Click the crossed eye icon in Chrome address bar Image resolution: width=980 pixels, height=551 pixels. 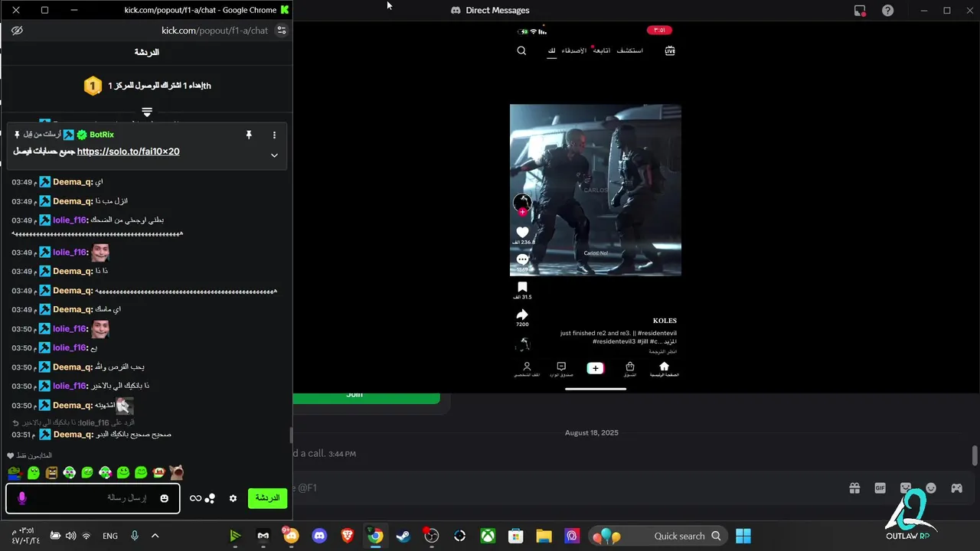(18, 31)
